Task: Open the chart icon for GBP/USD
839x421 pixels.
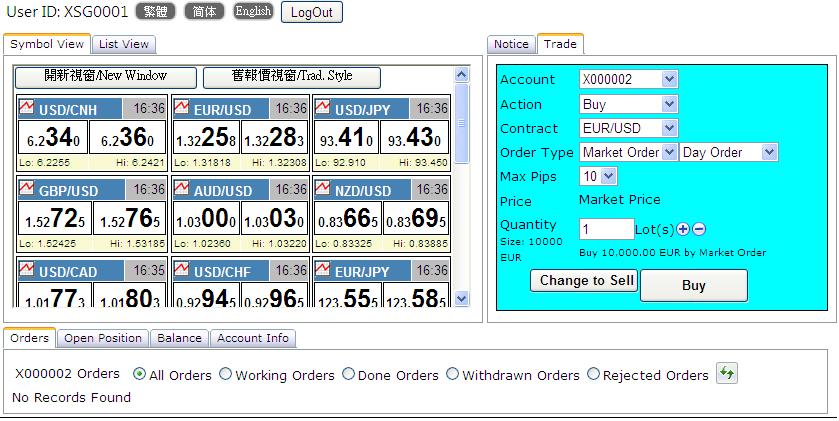Action: point(27,189)
